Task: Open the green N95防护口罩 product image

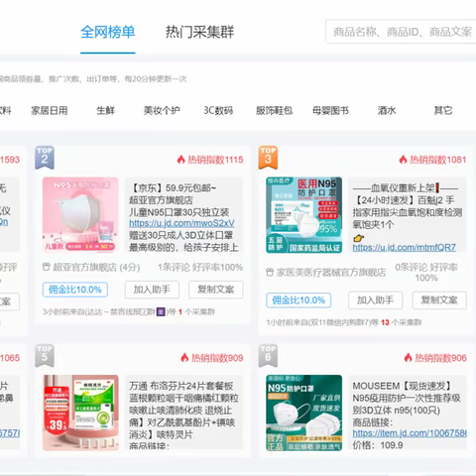Action: tap(304, 413)
